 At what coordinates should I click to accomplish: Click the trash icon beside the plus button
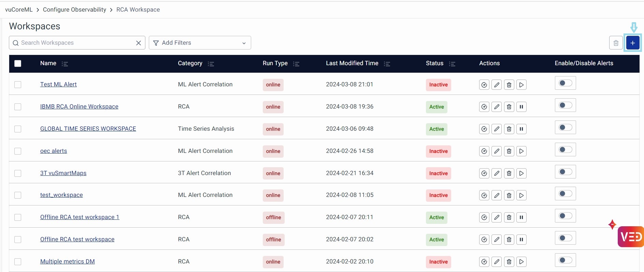(616, 43)
